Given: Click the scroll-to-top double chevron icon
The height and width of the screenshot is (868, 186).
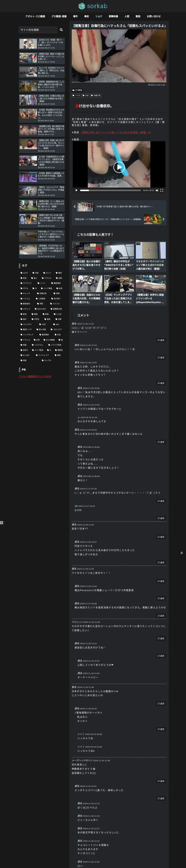Looking at the screenshot, I should (182, 553).
